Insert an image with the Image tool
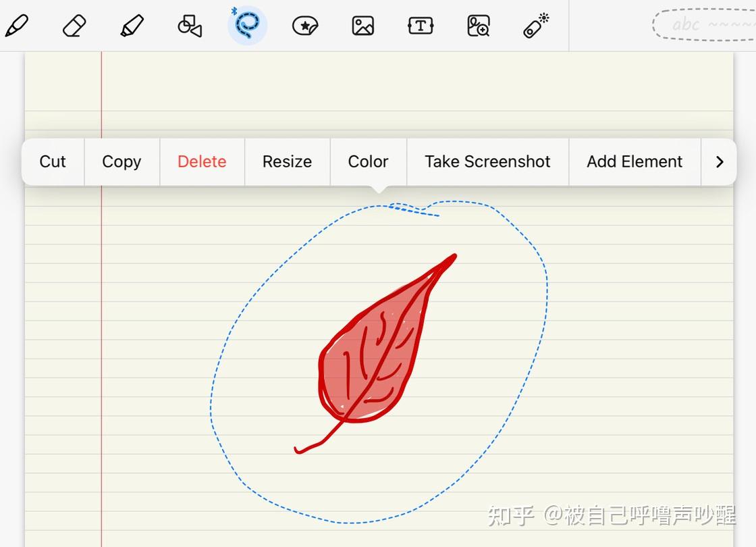This screenshot has height=547, width=756. pyautogui.click(x=362, y=25)
